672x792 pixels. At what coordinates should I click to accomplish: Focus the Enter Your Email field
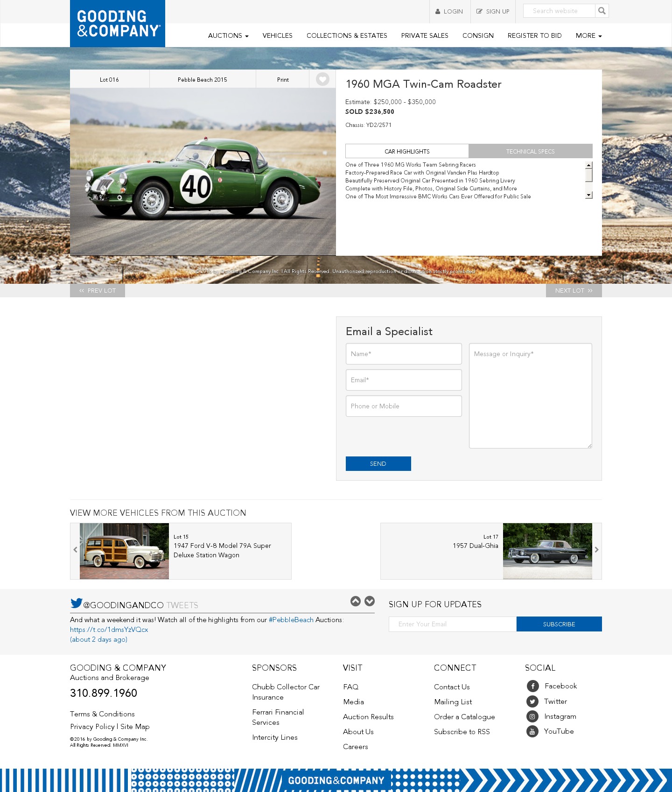453,624
